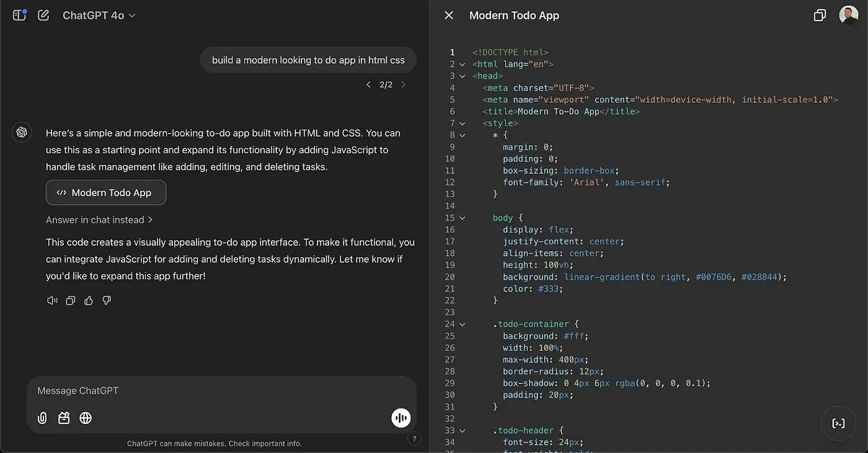Collapse the .todo-container rule at line 24
Image resolution: width=868 pixels, height=453 pixels.
462,324
